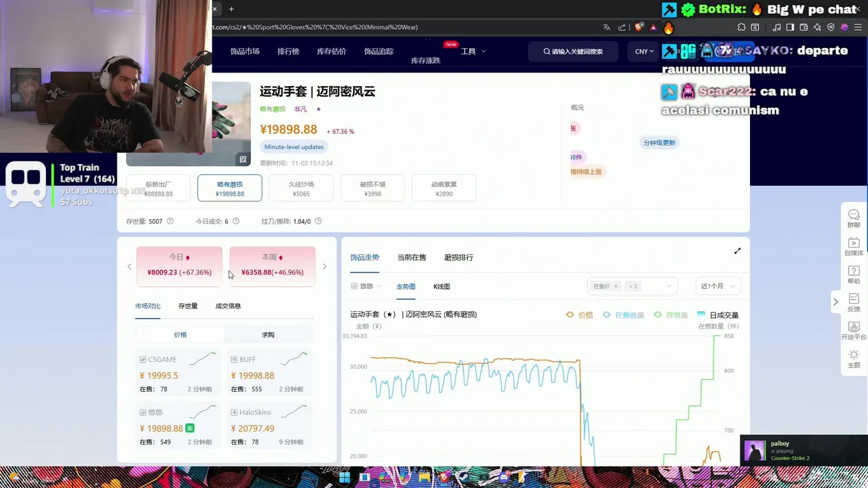Click help icon next to 存世量 5007
The height and width of the screenshot is (488, 868).
[170, 221]
